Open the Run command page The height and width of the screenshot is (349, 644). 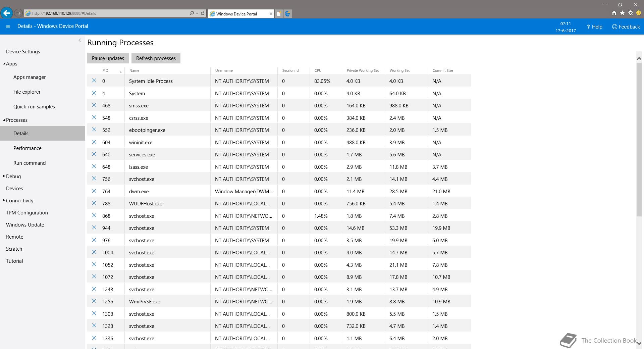[30, 163]
